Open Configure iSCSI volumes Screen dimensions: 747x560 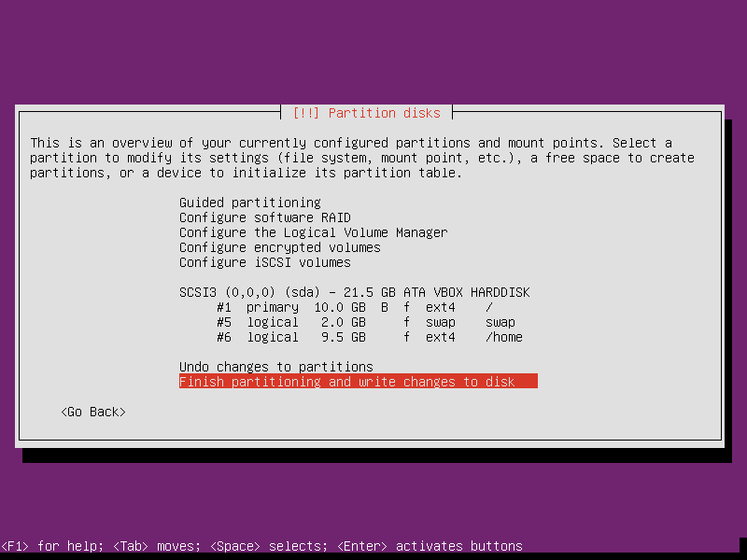[x=265, y=262]
